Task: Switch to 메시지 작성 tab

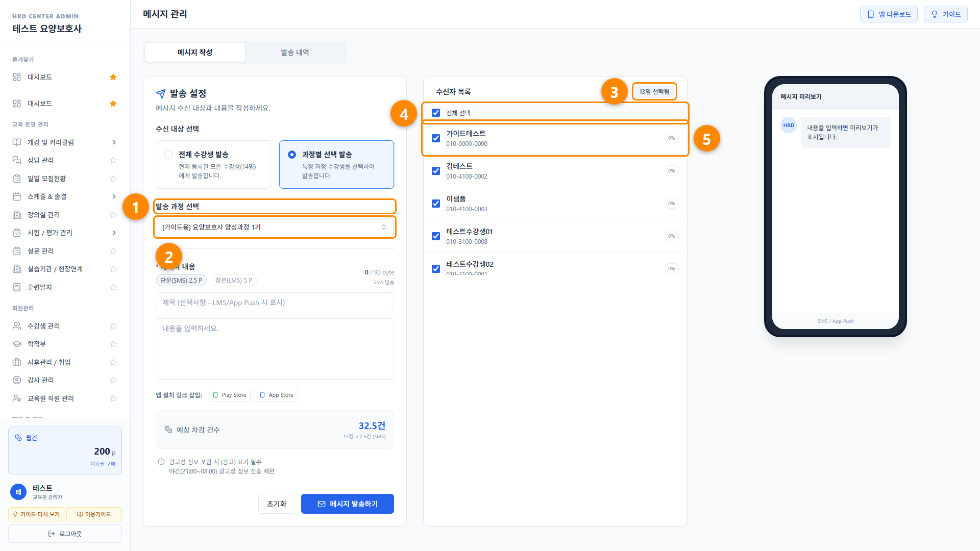Action: coord(195,53)
